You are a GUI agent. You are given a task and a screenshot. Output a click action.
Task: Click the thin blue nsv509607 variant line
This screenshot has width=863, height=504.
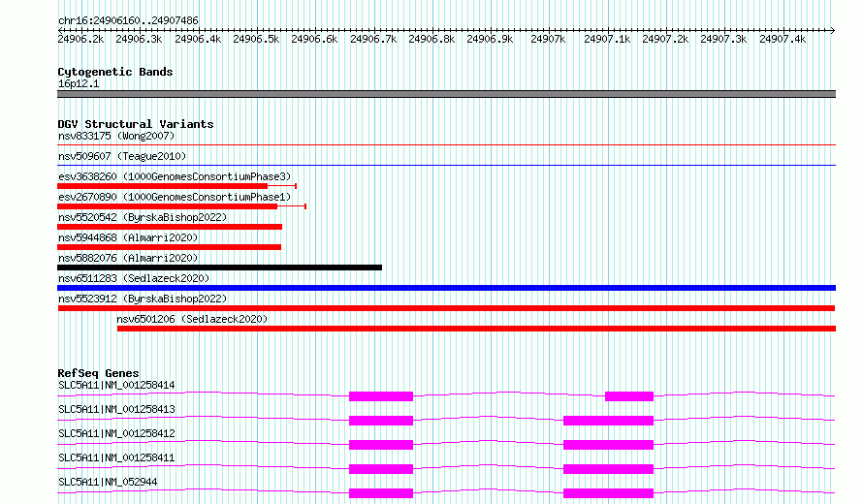tap(446, 166)
